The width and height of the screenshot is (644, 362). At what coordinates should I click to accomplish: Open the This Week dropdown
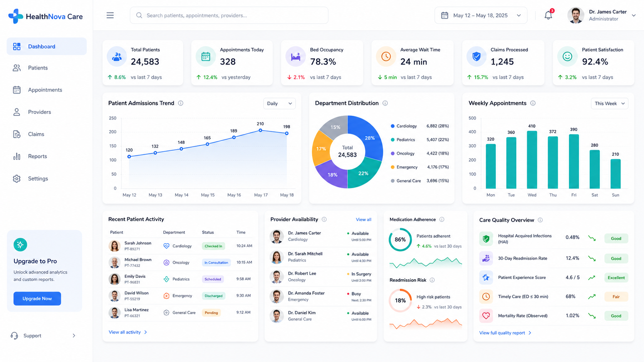[x=609, y=103]
